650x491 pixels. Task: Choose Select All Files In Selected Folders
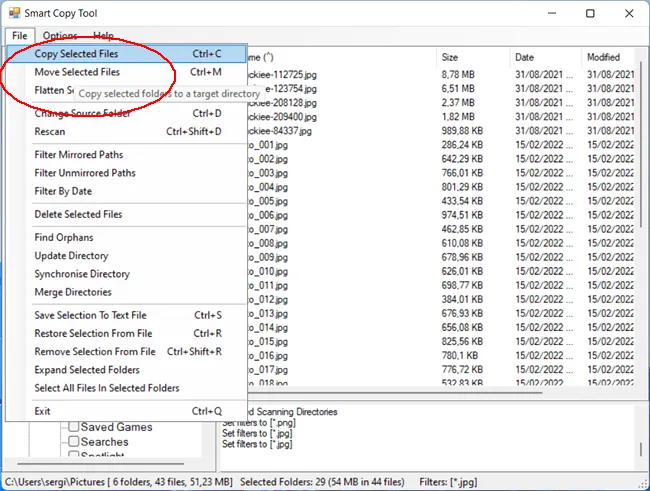click(x=127, y=388)
